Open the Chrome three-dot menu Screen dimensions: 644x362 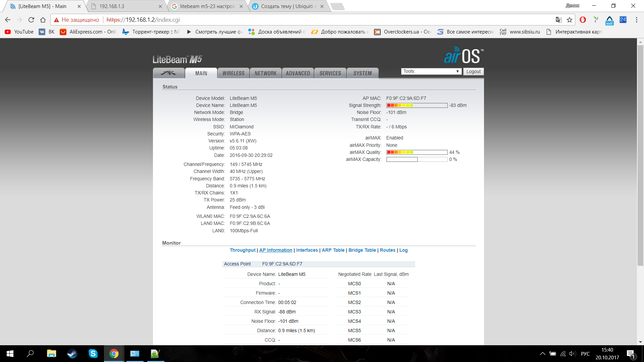click(636, 20)
